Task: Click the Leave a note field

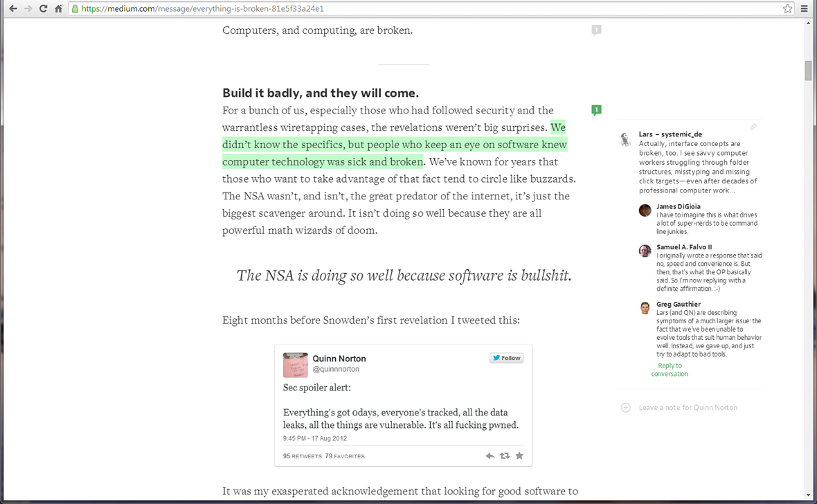Action: [688, 408]
